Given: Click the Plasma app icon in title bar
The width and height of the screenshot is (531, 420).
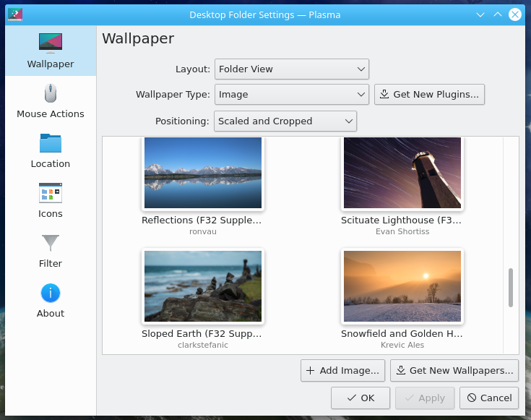Looking at the screenshot, I should pos(14,14).
